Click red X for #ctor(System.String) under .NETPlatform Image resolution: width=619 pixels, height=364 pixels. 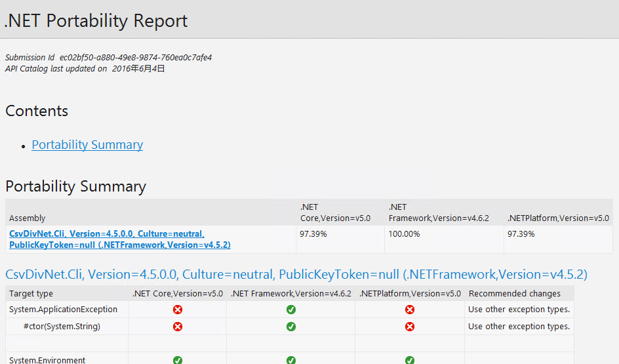point(410,327)
